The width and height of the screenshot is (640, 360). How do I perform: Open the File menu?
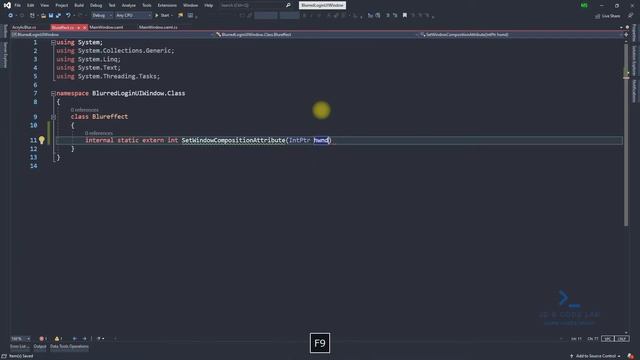coord(18,5)
